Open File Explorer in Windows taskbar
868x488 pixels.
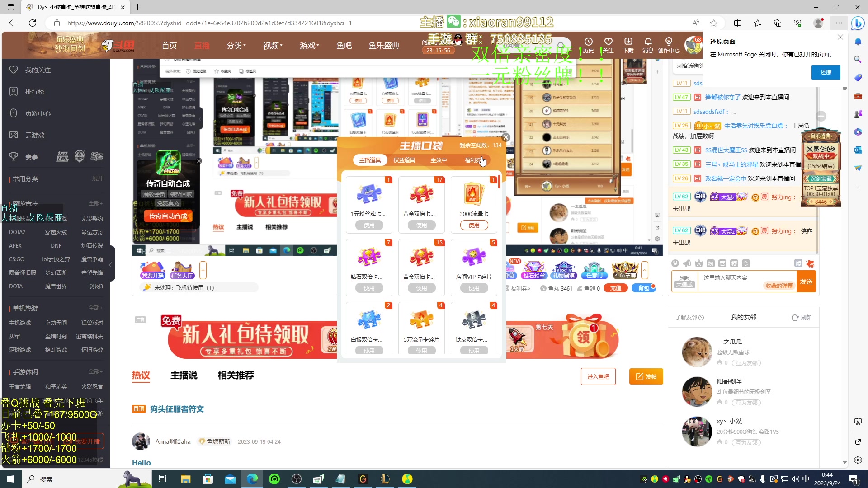185,479
